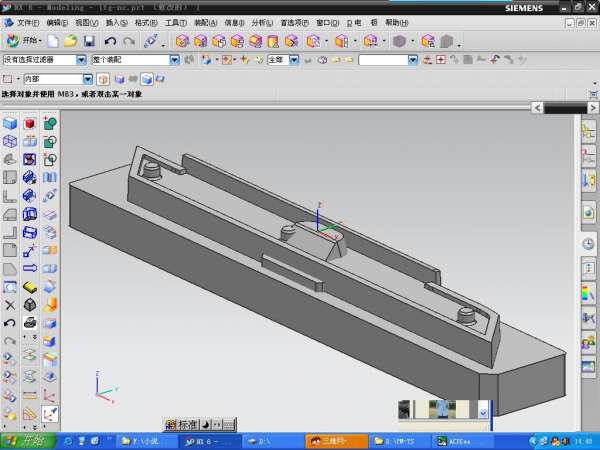Image resolution: width=600 pixels, height=450 pixels.
Task: Click the orange Draft face icon
Action: tap(50, 305)
